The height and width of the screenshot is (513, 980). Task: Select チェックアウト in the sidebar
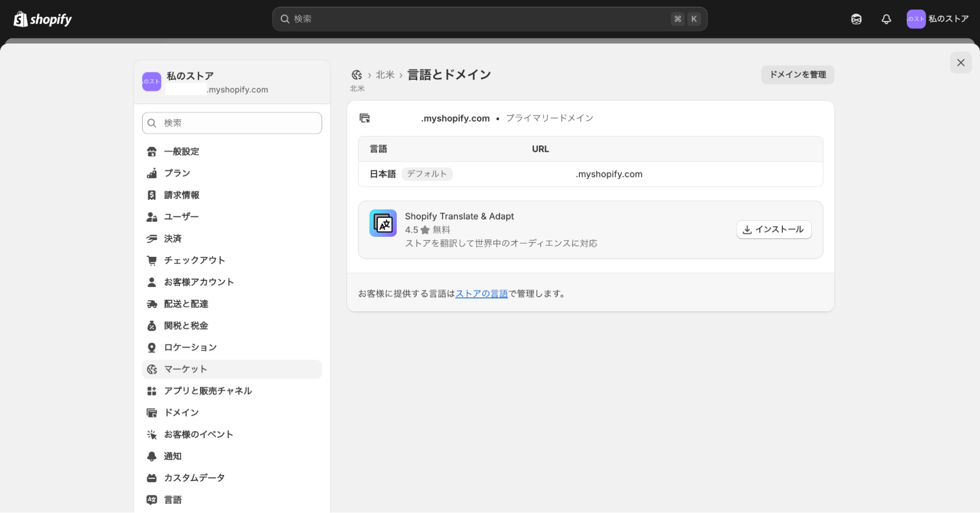click(x=194, y=260)
